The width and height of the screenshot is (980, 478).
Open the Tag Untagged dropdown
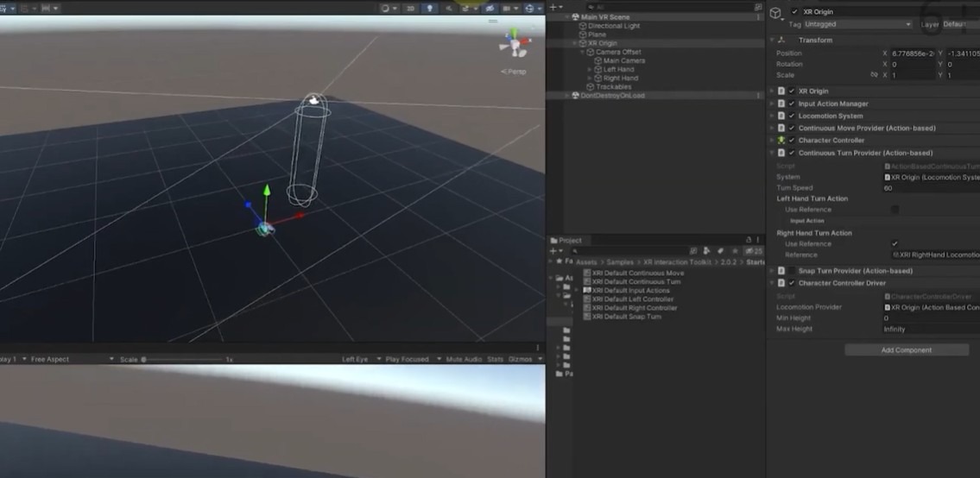click(x=857, y=24)
